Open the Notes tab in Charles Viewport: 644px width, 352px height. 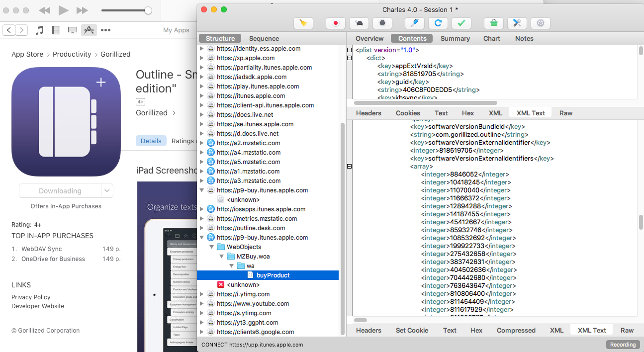point(524,38)
